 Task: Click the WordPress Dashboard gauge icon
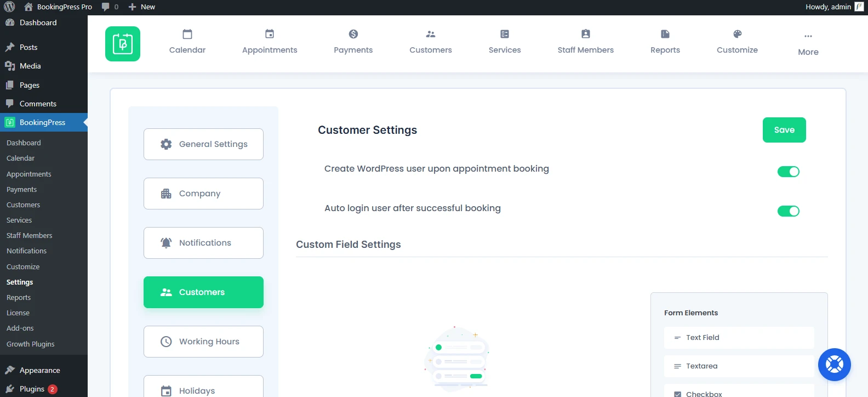pyautogui.click(x=10, y=22)
